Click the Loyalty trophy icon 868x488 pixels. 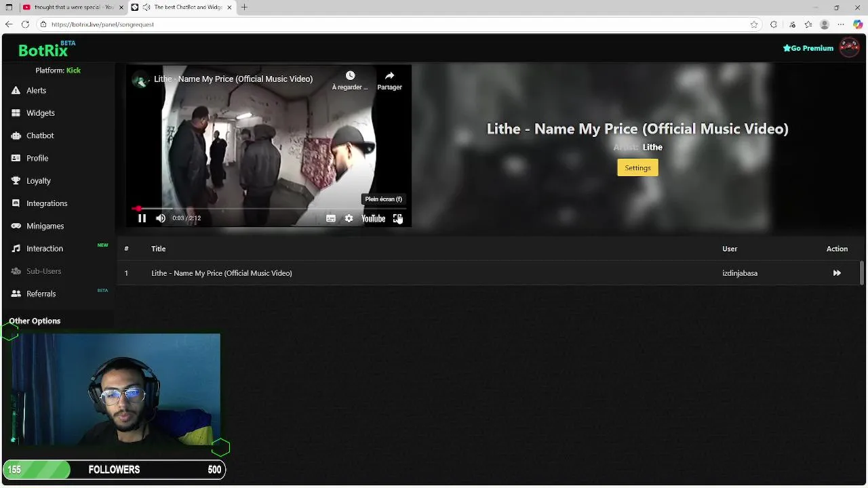click(x=16, y=181)
